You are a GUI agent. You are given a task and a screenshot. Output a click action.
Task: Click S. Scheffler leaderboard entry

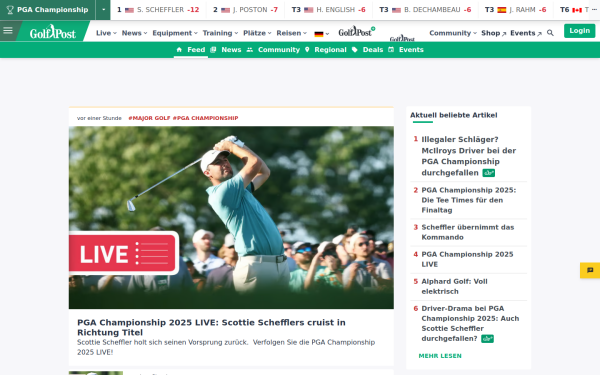coord(158,10)
